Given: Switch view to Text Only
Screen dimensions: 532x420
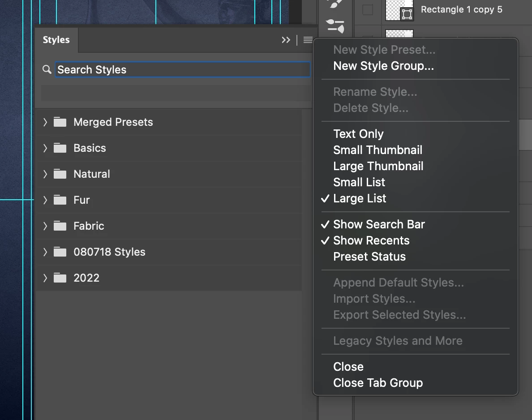Looking at the screenshot, I should pyautogui.click(x=358, y=134).
